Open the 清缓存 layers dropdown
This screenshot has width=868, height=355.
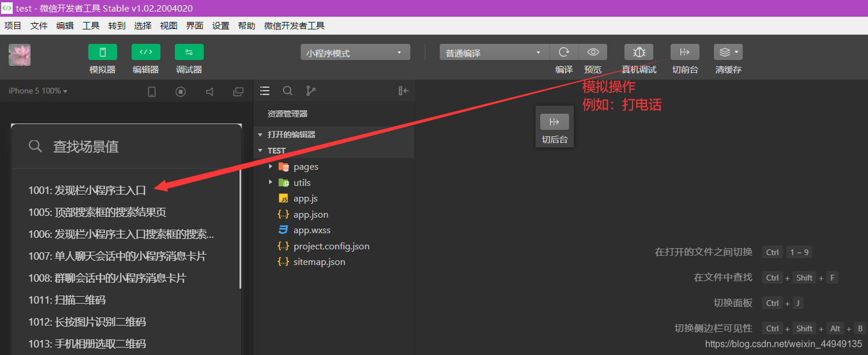click(728, 52)
